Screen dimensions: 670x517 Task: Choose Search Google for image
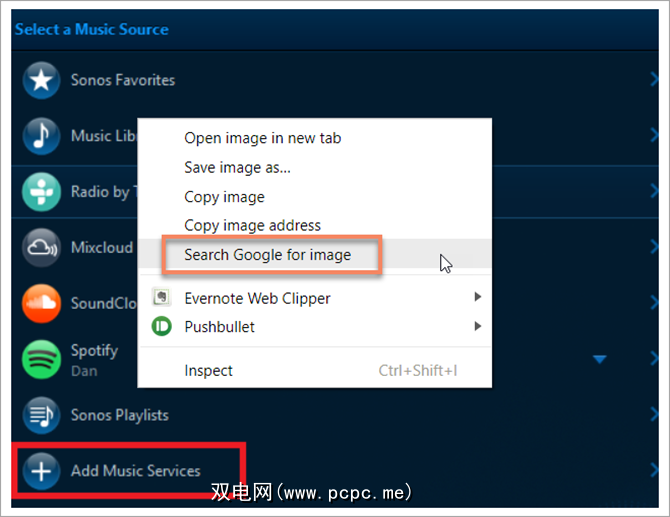pos(268,254)
